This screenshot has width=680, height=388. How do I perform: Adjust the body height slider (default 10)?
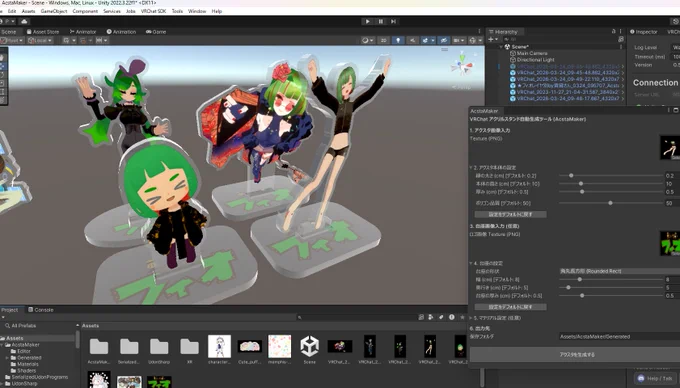[x=611, y=184]
